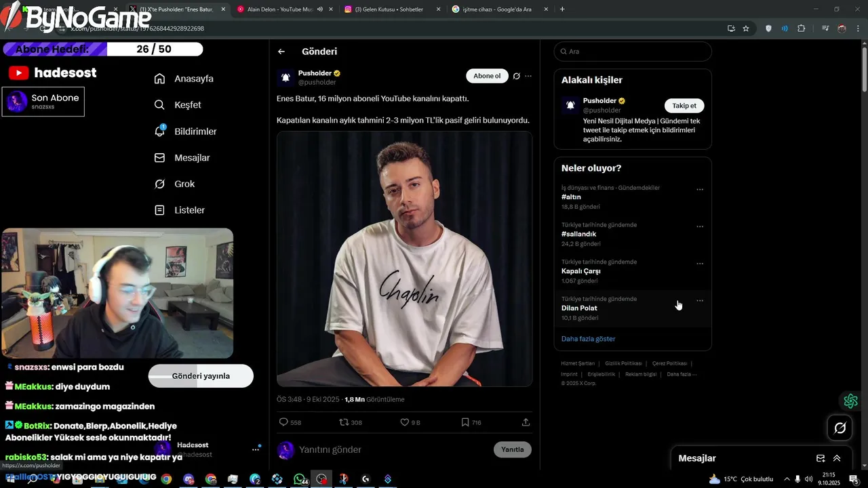Click the install app icon in address bar
This screenshot has height=488, width=868.
click(x=731, y=28)
